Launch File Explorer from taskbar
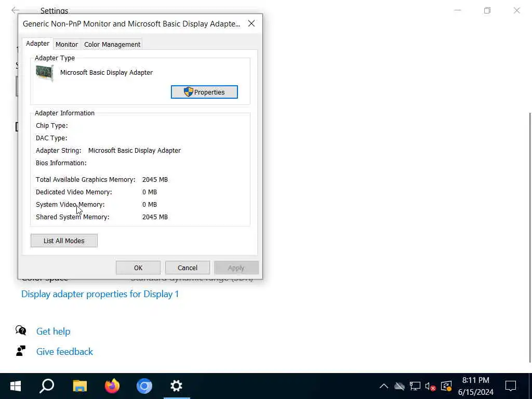 [79, 386]
